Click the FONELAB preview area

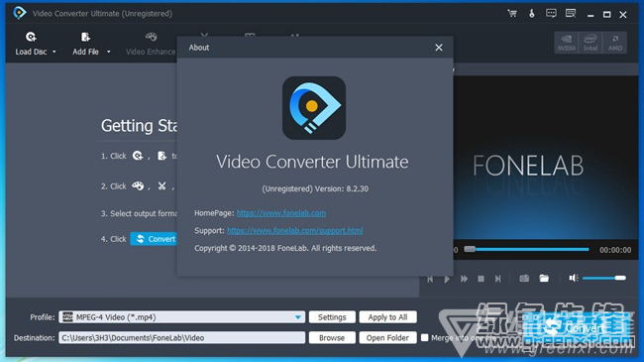click(x=546, y=158)
